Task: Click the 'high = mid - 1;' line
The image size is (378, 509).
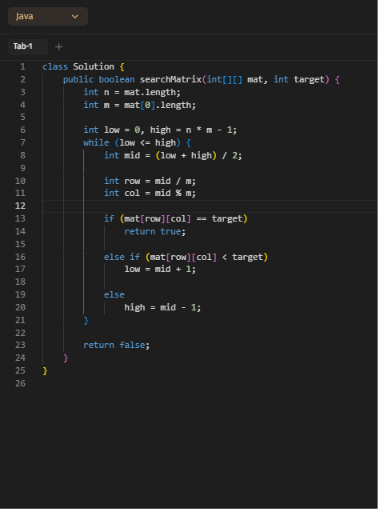Action: (163, 307)
